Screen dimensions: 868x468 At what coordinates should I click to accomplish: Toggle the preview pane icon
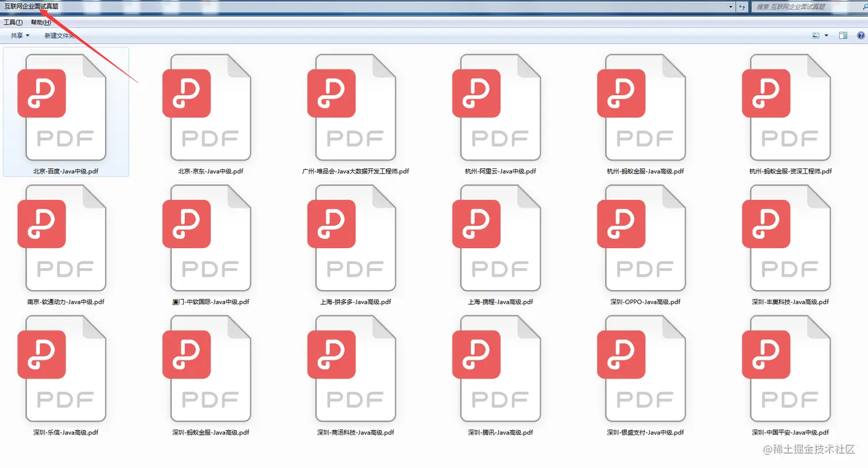tap(843, 36)
